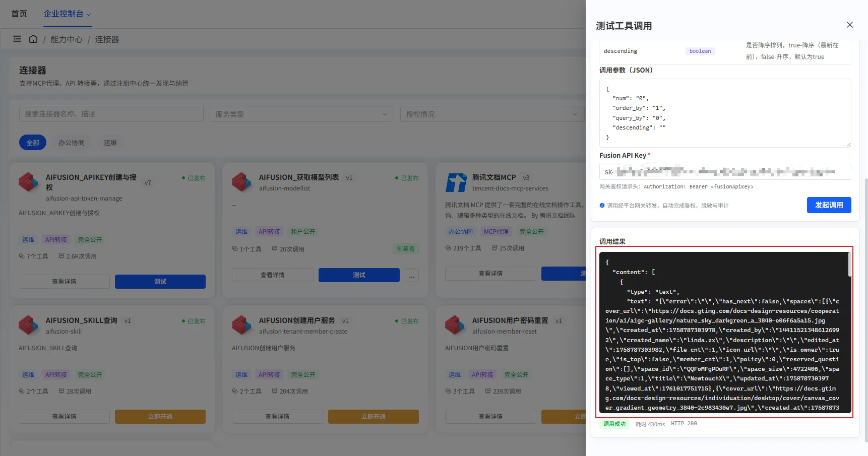868x456 pixels.
Task: Click the 腾讯文档MCP card logo
Action: [x=456, y=182]
